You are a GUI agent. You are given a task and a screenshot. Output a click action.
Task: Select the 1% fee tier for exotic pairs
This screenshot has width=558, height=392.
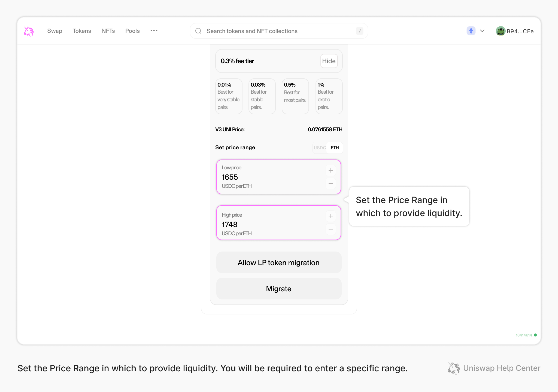(x=329, y=96)
